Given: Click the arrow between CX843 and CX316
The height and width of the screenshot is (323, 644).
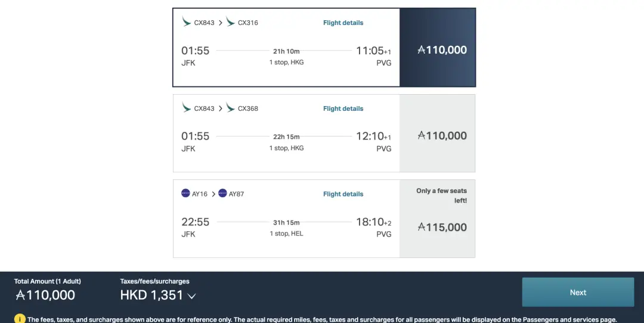Looking at the screenshot, I should pyautogui.click(x=220, y=23).
